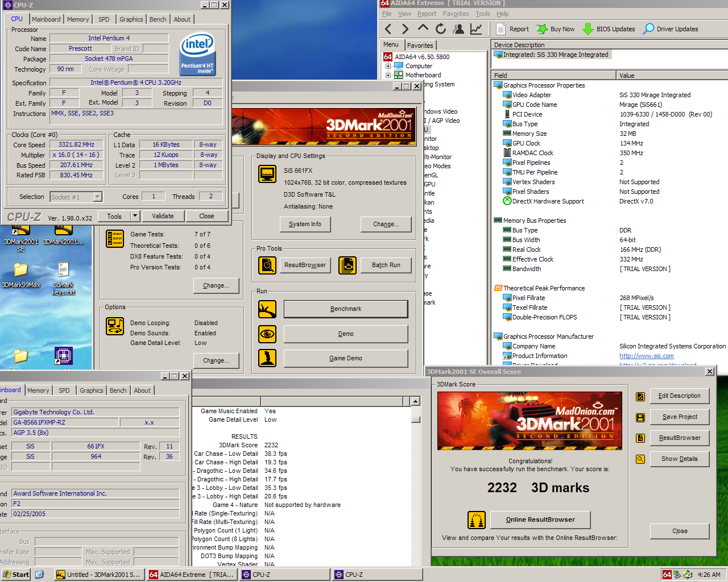Click the Report toolbar item
The width and height of the screenshot is (728, 582).
point(512,29)
